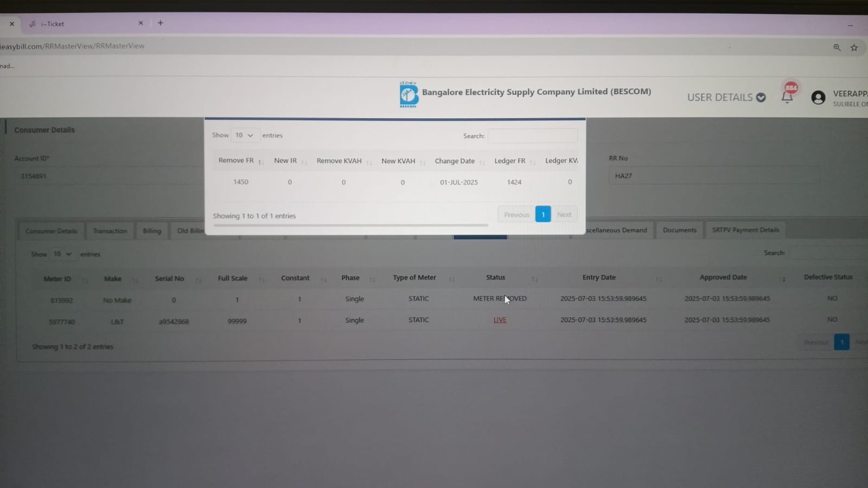Click the Previous button in the popup
The height and width of the screenshot is (488, 868).
pyautogui.click(x=516, y=215)
